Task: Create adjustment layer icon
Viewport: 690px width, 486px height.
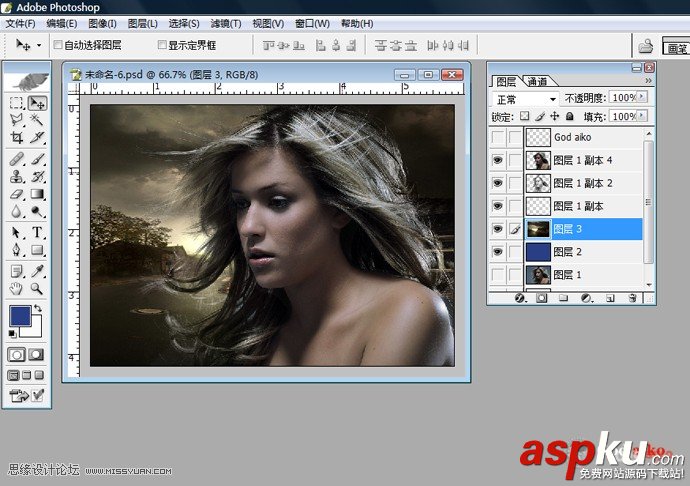Action: click(586, 298)
